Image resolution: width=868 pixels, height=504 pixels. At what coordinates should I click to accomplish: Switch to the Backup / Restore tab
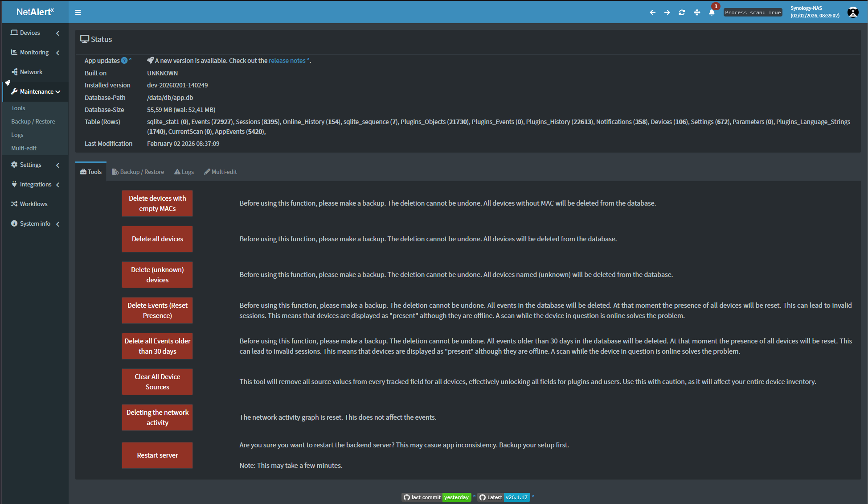pos(138,172)
